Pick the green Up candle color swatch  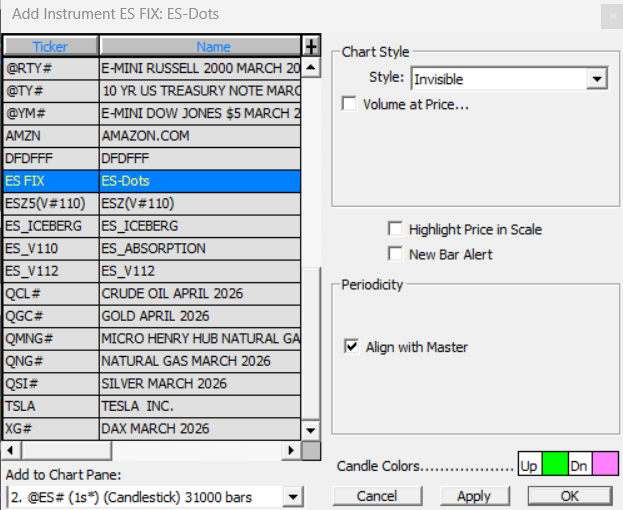555,465
